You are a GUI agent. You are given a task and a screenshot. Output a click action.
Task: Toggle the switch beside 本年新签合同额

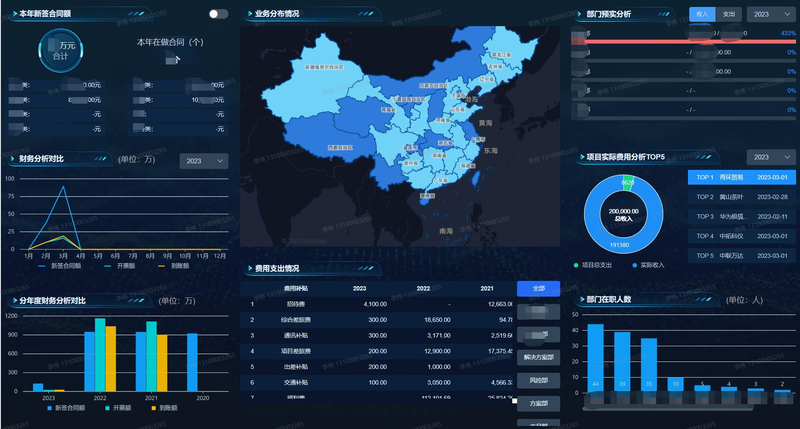pyautogui.click(x=218, y=14)
